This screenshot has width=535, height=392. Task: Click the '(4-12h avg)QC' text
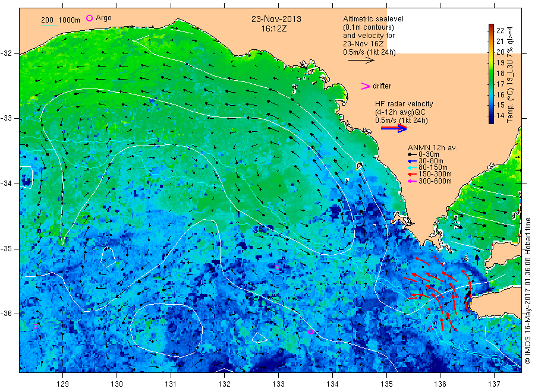[x=400, y=112]
